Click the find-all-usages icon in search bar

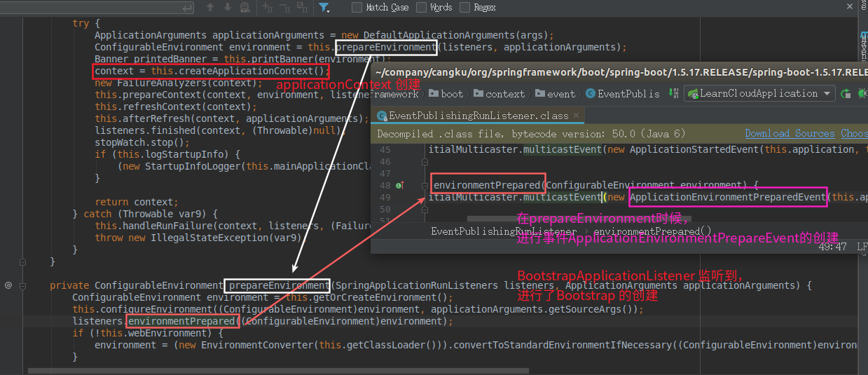tap(244, 7)
